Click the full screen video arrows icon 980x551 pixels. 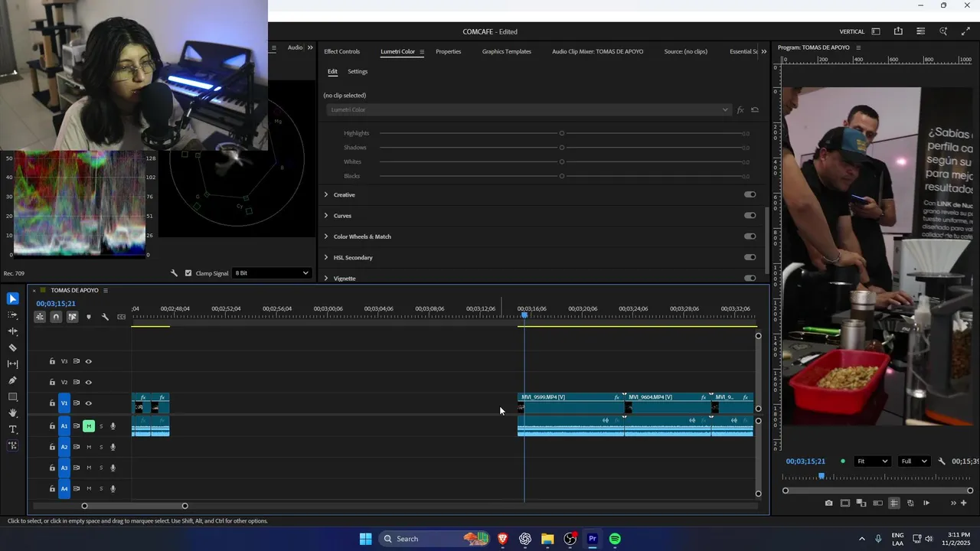coord(965,31)
